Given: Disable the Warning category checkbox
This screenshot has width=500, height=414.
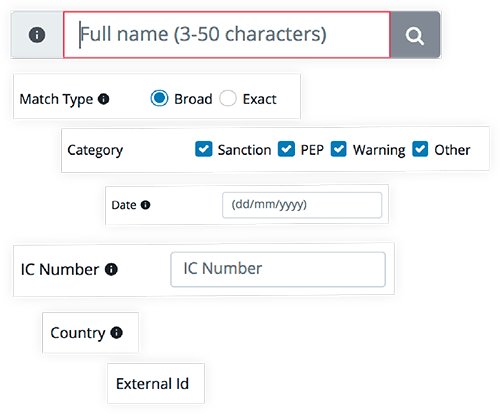Looking at the screenshot, I should (x=339, y=149).
